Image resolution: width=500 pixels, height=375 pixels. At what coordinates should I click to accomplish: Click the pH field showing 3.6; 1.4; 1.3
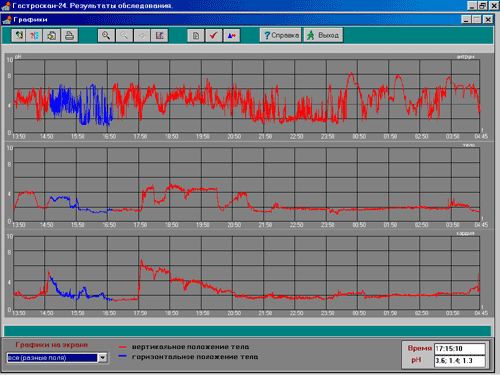(460, 361)
